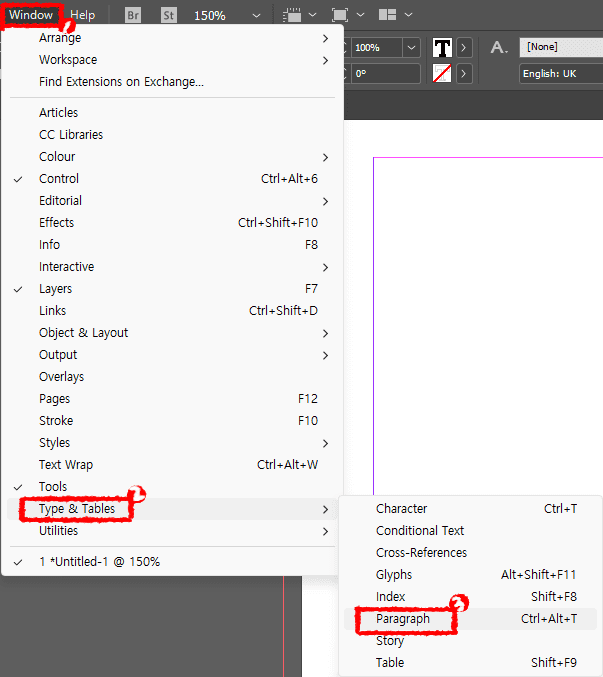Click the Screen Mode icon
603x677 pixels.
340,15
